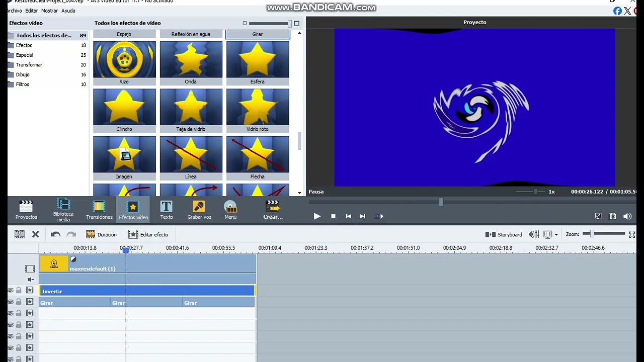Open the display options dropdown arrow
The height and width of the screenshot is (362, 644).
point(556,235)
